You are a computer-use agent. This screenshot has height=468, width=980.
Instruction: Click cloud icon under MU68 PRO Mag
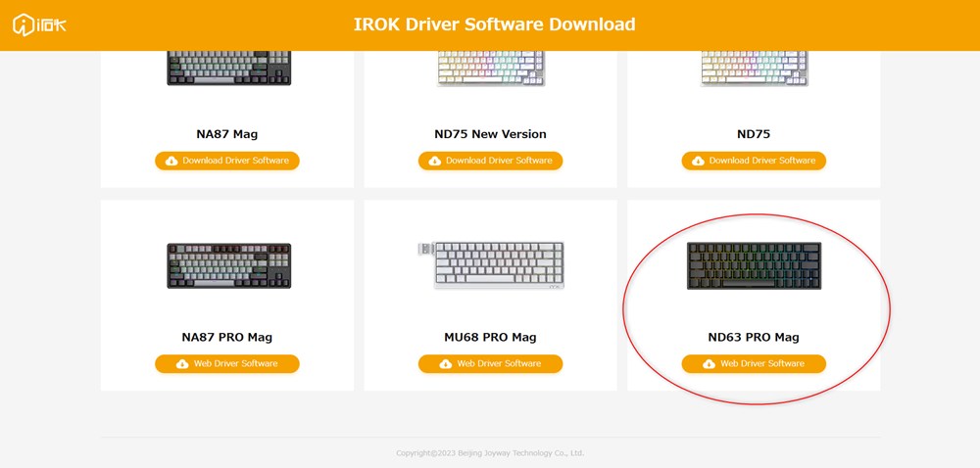pyautogui.click(x=446, y=364)
